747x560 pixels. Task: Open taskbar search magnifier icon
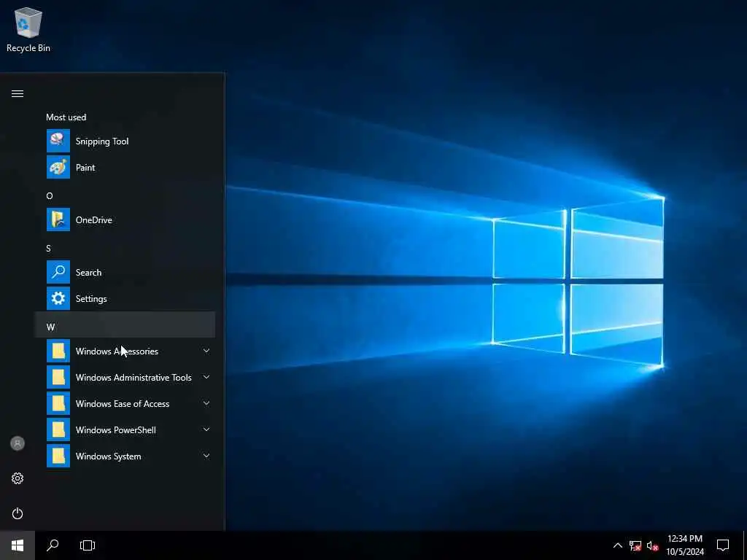(x=53, y=545)
